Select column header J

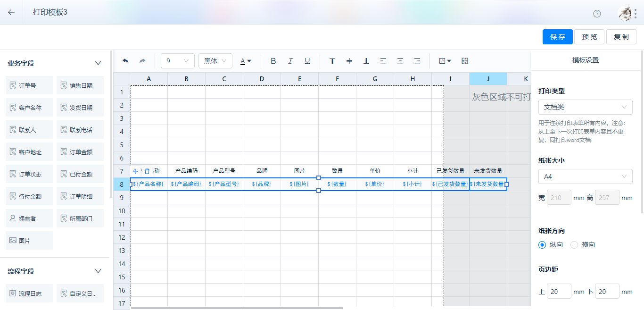488,79
